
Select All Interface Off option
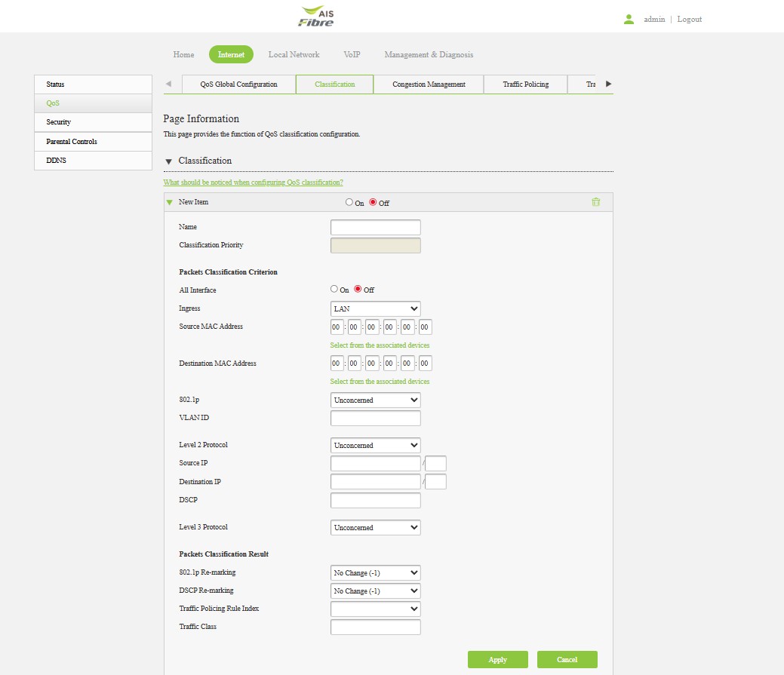pyautogui.click(x=358, y=289)
